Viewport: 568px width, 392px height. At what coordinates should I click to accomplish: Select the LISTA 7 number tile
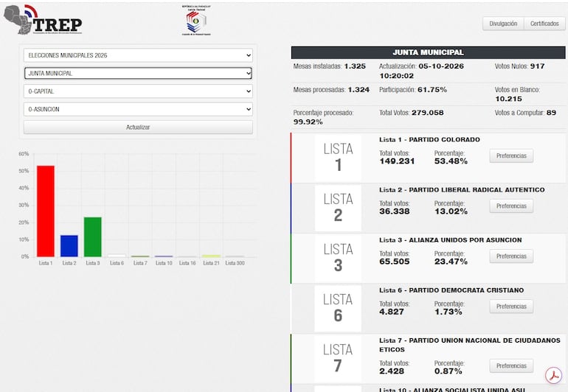click(x=338, y=359)
